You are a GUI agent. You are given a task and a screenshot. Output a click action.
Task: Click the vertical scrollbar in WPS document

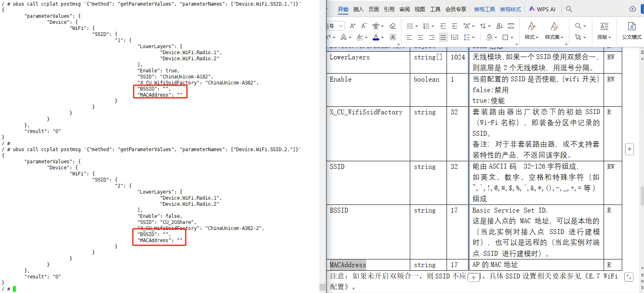[642, 196]
